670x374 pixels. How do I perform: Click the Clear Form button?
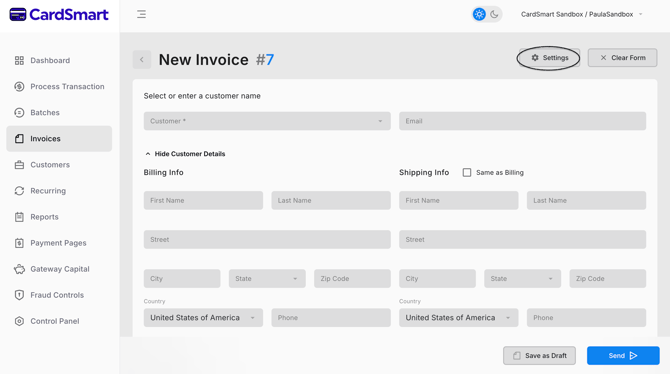point(623,58)
